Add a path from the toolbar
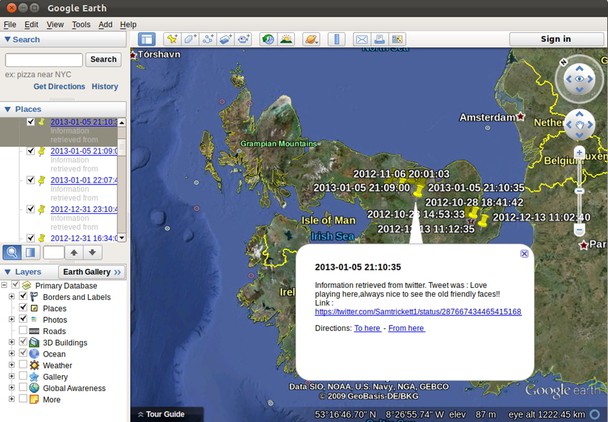Viewport: 608px width, 422px height. (x=207, y=39)
